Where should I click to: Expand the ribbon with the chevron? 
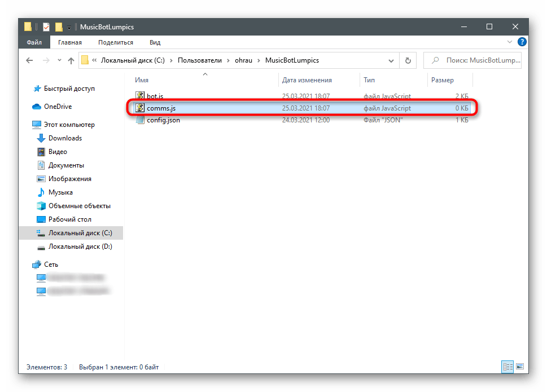coord(511,42)
